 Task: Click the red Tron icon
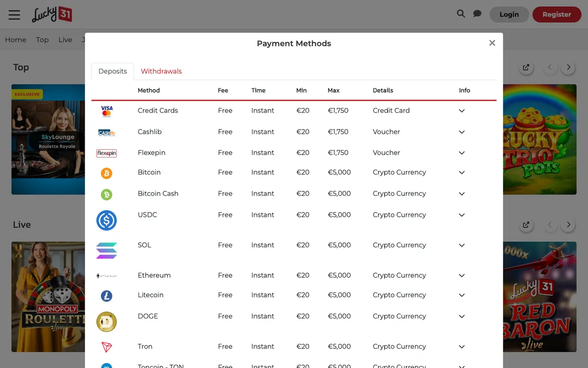click(x=106, y=347)
